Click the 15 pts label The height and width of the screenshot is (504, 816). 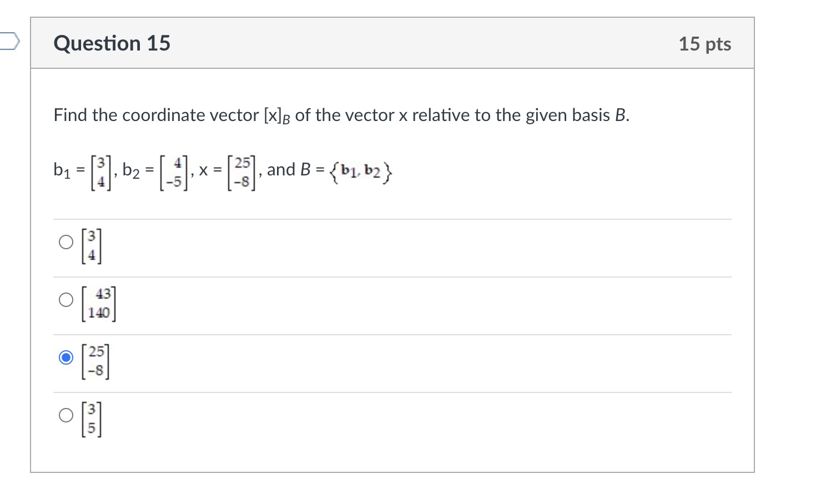706,44
